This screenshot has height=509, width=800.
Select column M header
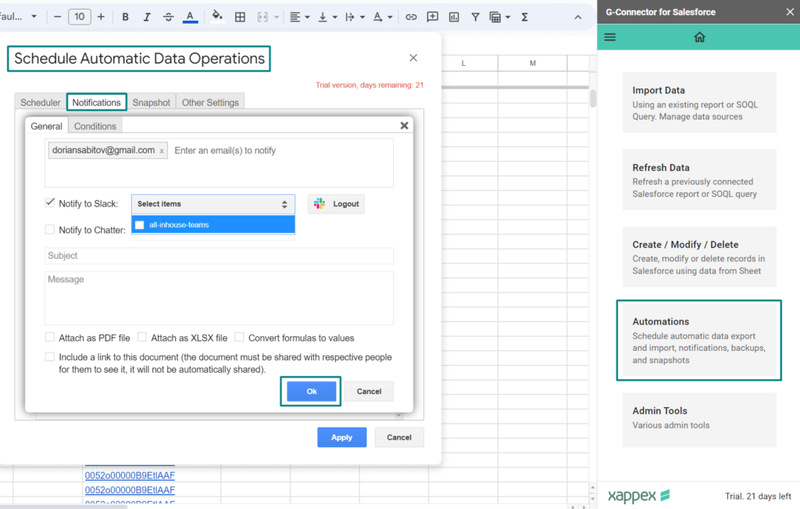coord(533,63)
